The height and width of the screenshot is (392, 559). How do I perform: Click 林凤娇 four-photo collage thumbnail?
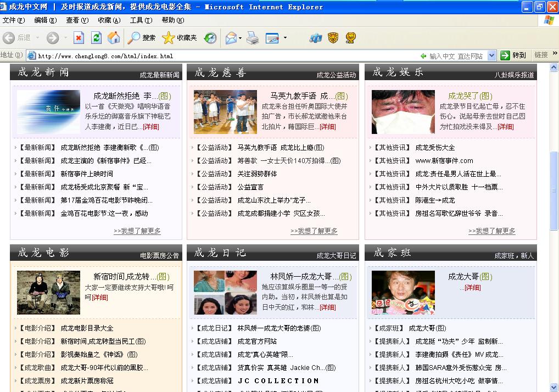(x=225, y=293)
